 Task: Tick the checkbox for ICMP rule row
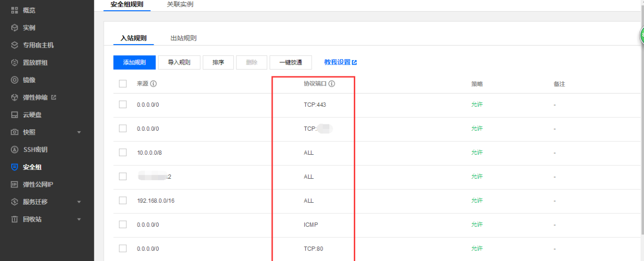tap(123, 224)
